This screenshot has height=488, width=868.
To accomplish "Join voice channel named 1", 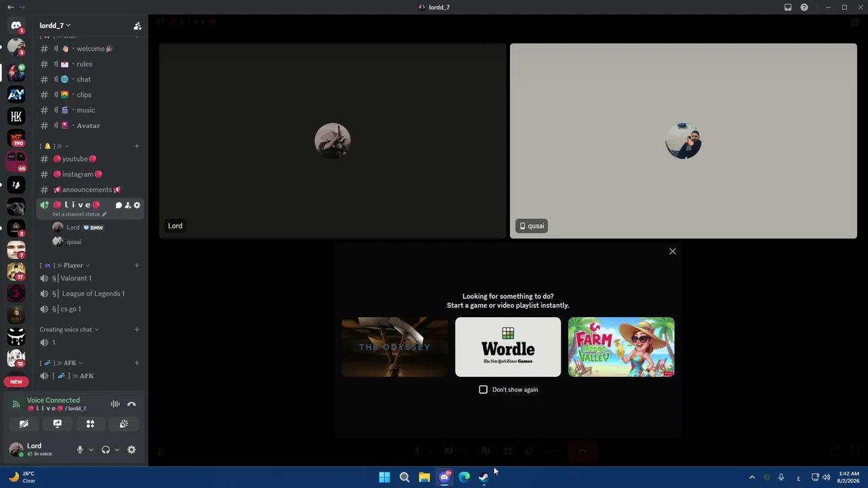I will pos(90,342).
